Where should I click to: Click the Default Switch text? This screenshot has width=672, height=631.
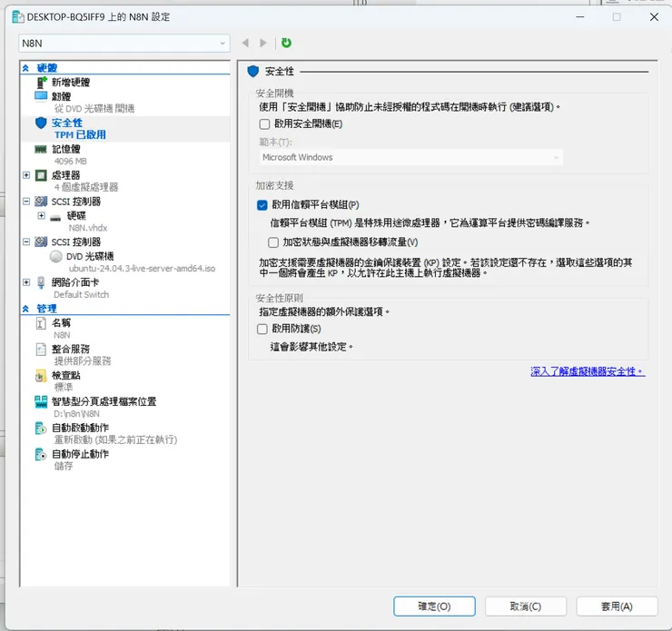click(x=82, y=295)
